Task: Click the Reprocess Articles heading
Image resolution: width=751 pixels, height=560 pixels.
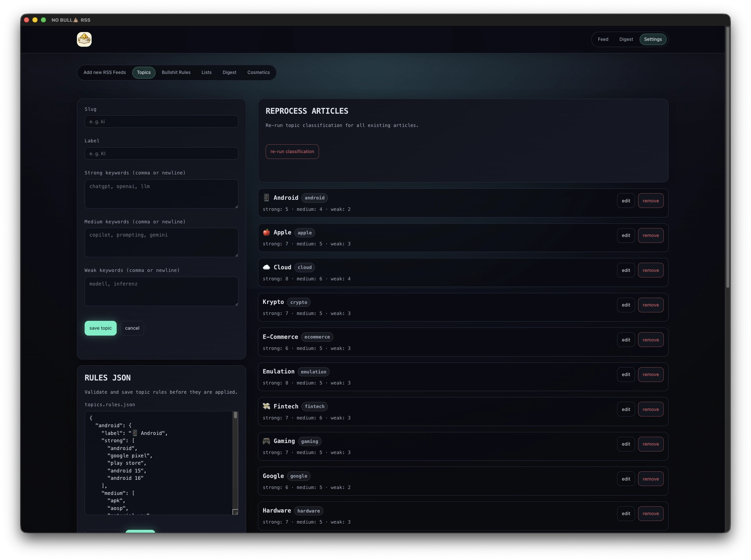Action: (307, 111)
